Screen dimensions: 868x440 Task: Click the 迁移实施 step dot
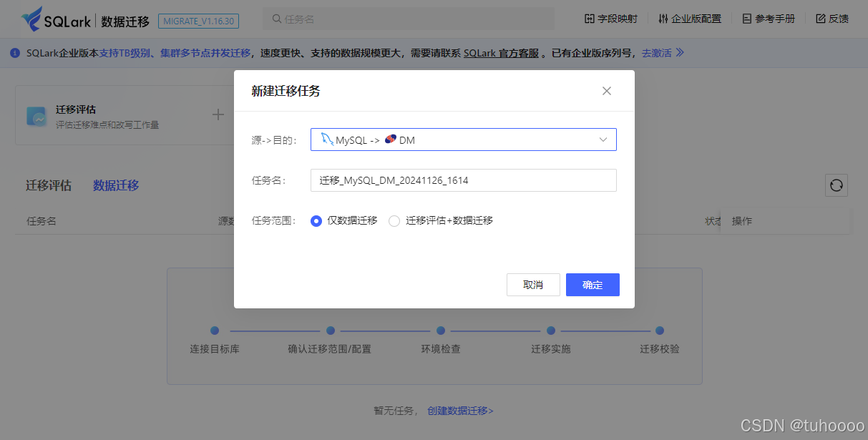[x=551, y=331]
